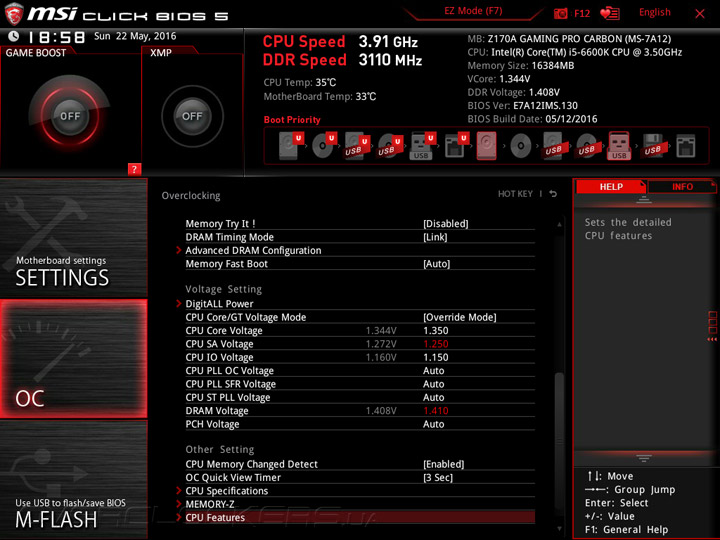The height and width of the screenshot is (540, 720).
Task: Change Memory Fast Boot Auto value
Action: [x=436, y=264]
